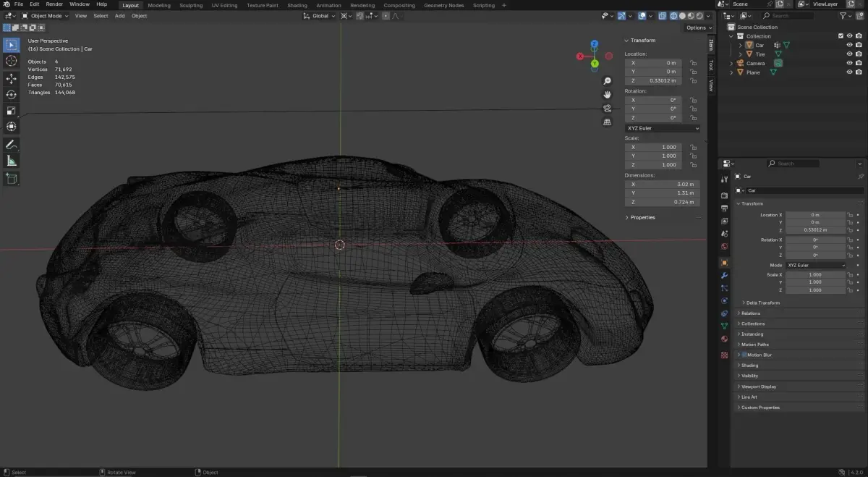
Task: Activate the Rotate tool
Action: pos(12,95)
